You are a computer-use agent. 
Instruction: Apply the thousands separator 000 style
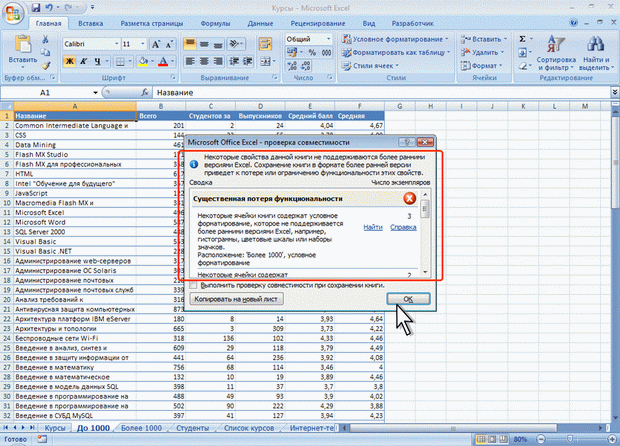point(326,52)
